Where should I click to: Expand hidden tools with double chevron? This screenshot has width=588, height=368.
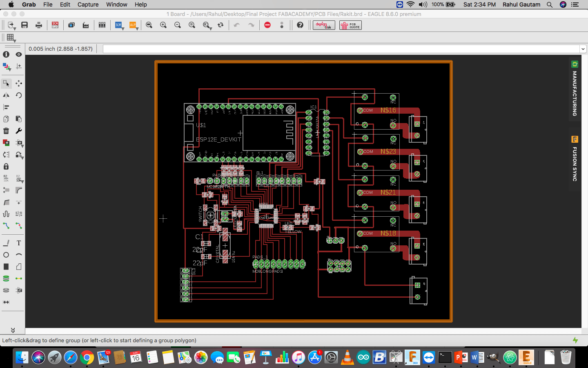(x=13, y=330)
